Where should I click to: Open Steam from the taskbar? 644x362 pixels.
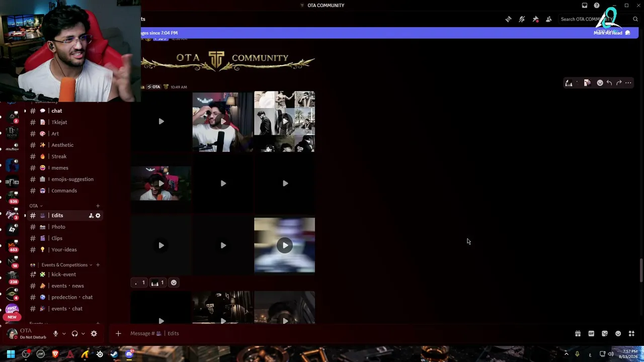(x=114, y=354)
